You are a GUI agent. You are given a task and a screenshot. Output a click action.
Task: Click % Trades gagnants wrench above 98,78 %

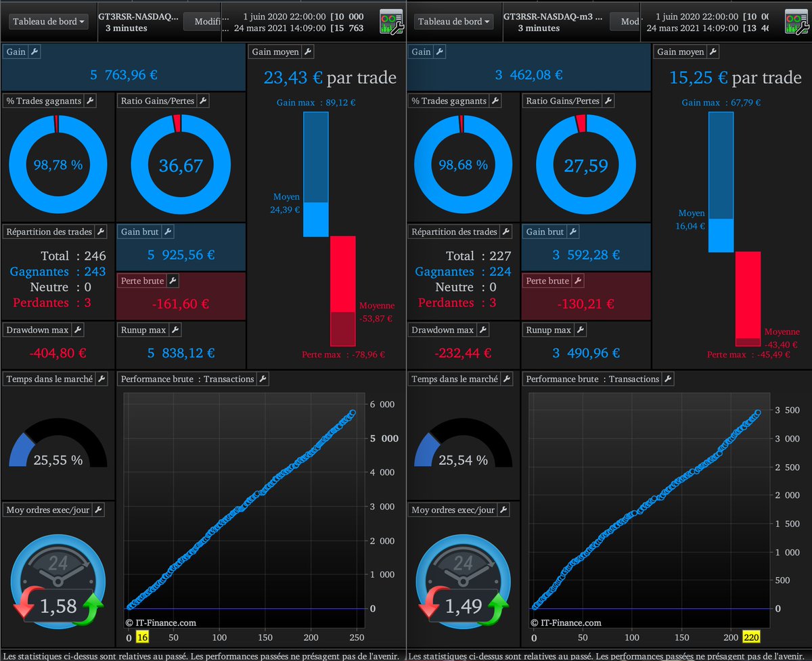(90, 101)
